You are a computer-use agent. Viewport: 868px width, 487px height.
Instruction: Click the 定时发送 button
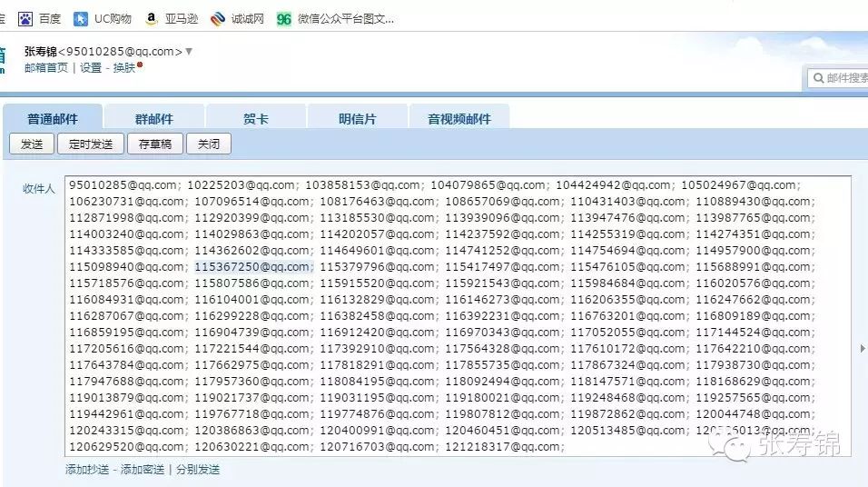(x=91, y=144)
